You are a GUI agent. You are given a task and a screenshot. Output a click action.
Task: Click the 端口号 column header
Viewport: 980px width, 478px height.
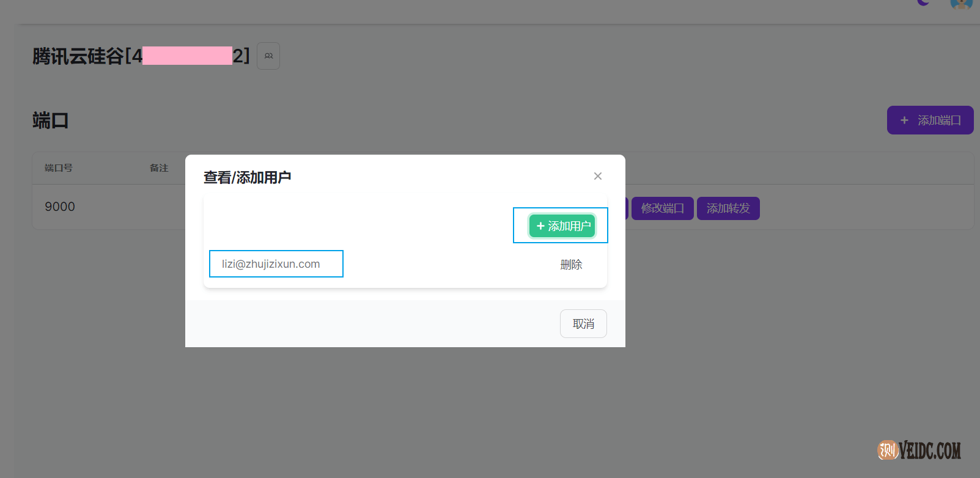click(59, 168)
